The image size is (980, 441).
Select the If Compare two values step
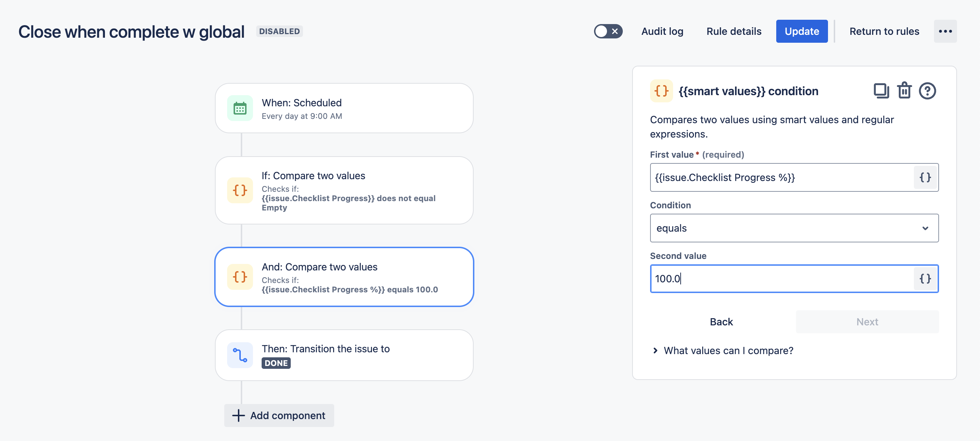(344, 190)
